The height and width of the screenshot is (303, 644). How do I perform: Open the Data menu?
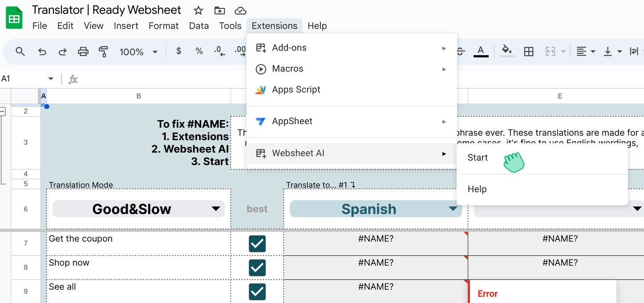click(199, 26)
